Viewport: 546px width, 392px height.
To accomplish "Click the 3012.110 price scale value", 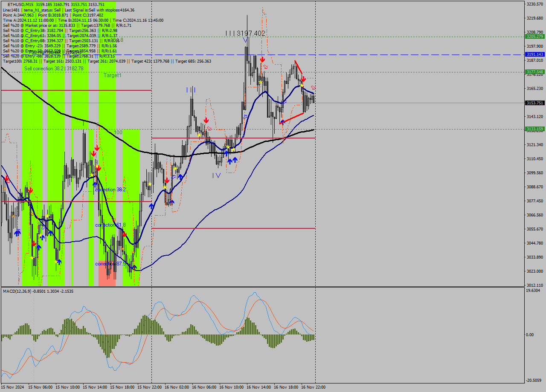I will click(534, 285).
